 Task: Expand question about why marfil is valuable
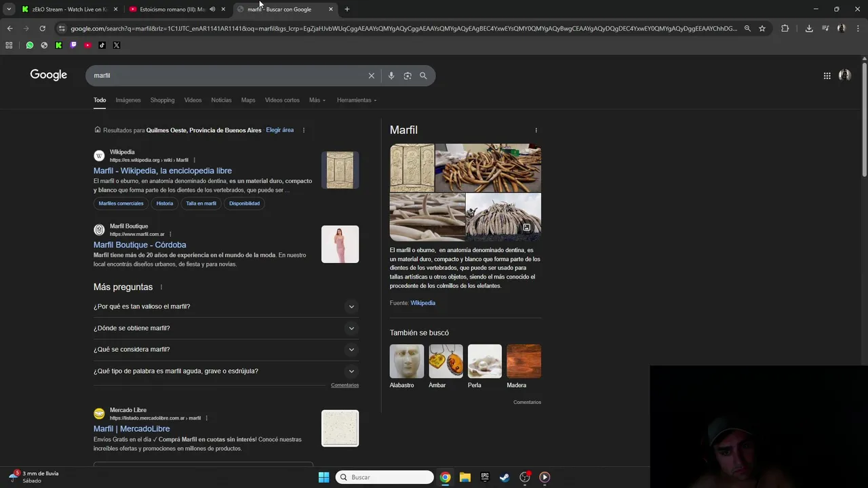tap(226, 306)
